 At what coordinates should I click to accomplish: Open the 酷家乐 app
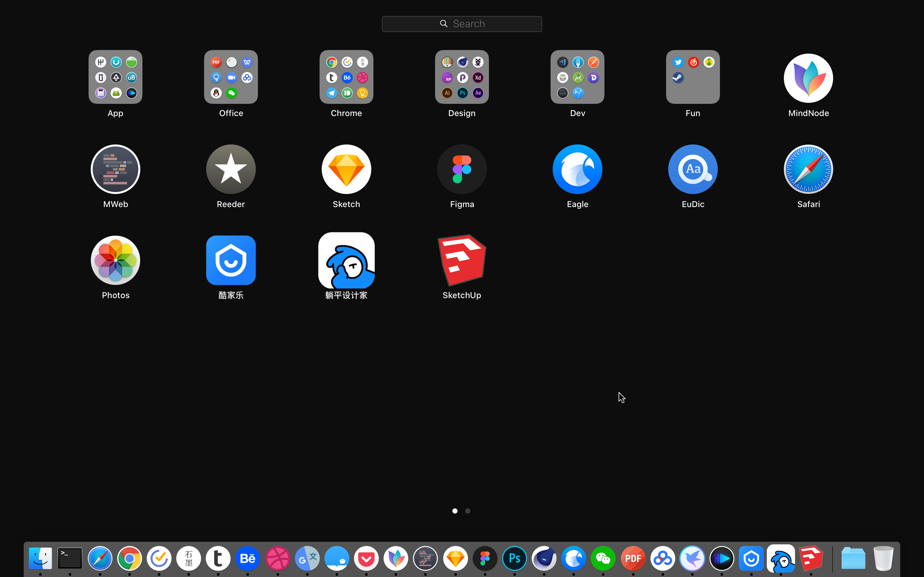(x=231, y=260)
